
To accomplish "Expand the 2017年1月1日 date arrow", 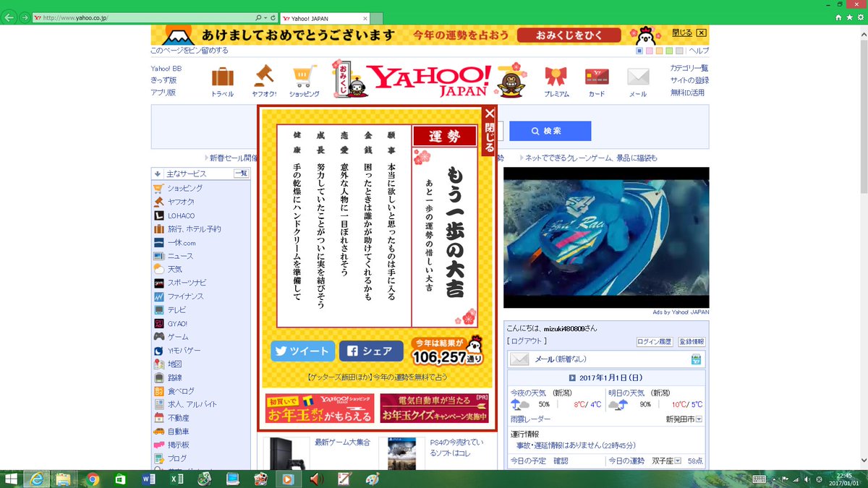I will [572, 377].
